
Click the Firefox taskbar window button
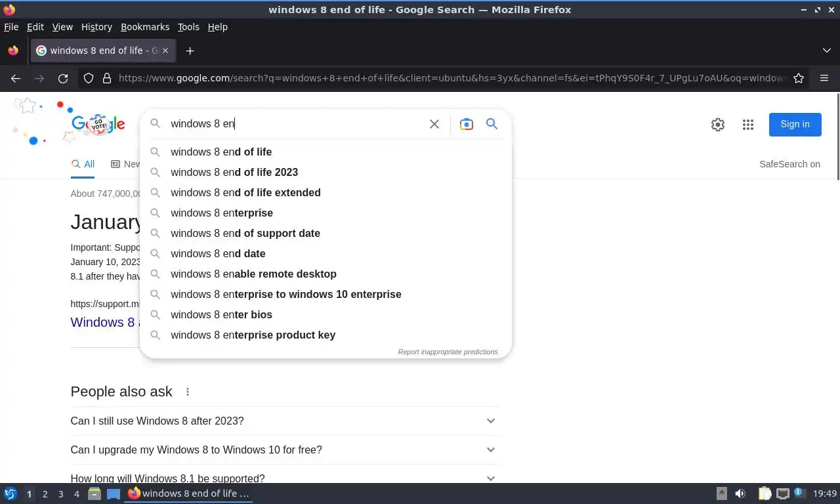[x=188, y=493]
